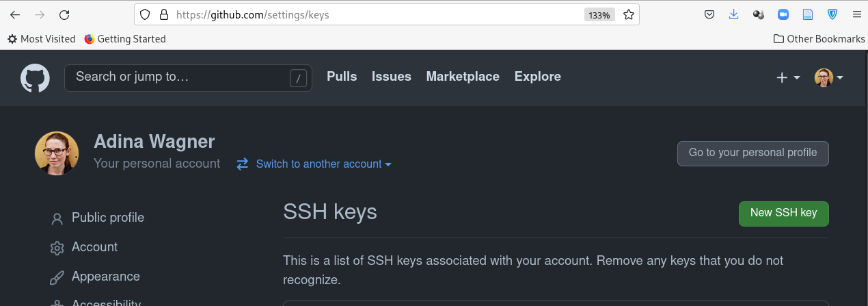Select Public profile in sidebar

point(107,218)
